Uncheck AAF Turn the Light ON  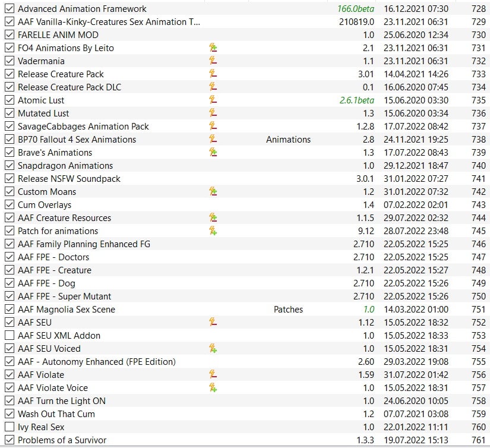pos(10,401)
